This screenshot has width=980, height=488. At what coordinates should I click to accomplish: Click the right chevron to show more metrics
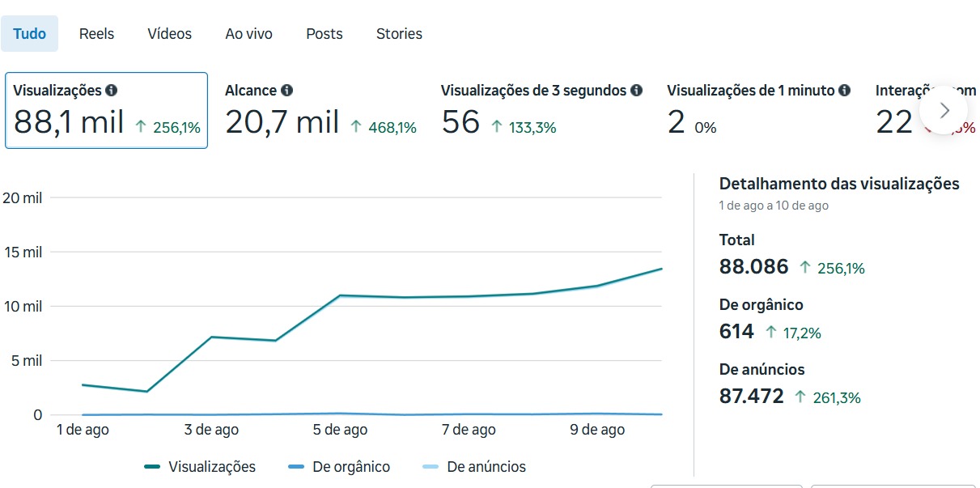point(944,110)
